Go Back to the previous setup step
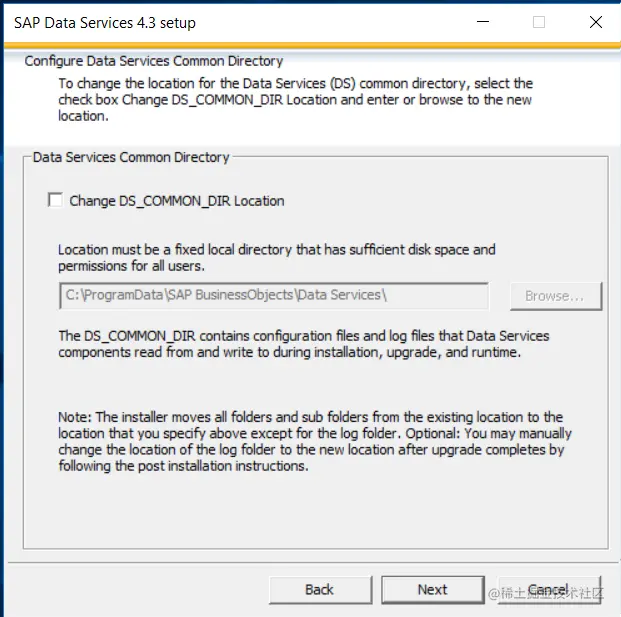 (x=320, y=590)
